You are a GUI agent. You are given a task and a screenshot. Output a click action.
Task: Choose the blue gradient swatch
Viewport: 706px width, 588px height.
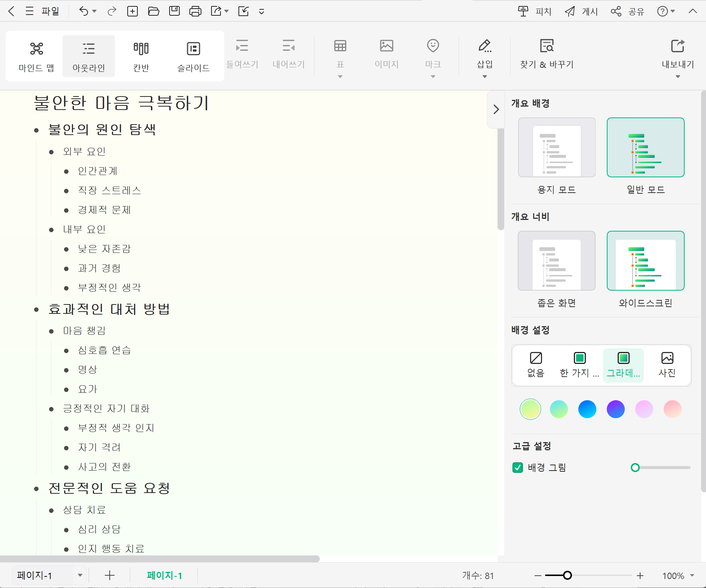tap(587, 409)
